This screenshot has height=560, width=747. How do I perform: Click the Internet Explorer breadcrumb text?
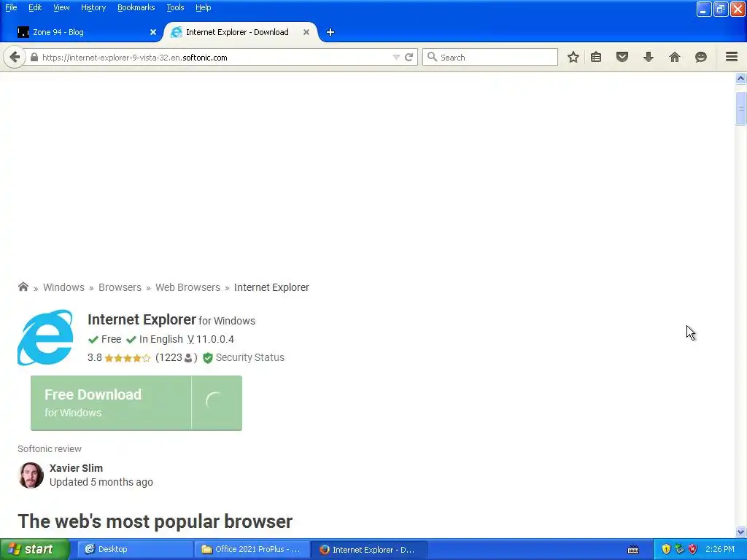click(271, 287)
